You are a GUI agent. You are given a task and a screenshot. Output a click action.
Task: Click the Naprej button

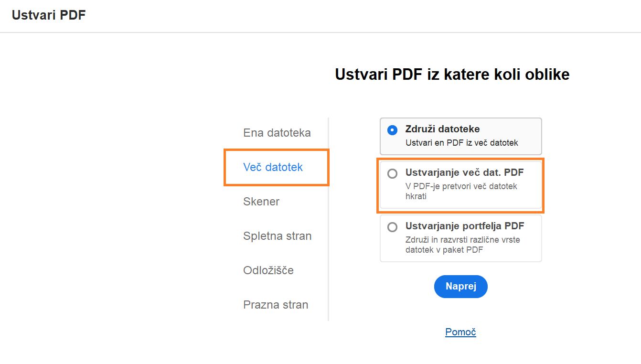(x=460, y=286)
